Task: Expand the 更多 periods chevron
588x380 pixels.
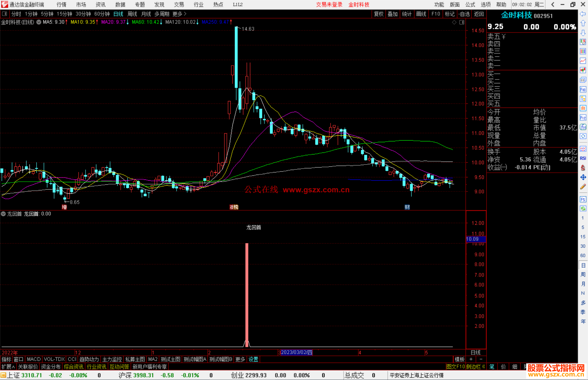Action: click(x=185, y=14)
